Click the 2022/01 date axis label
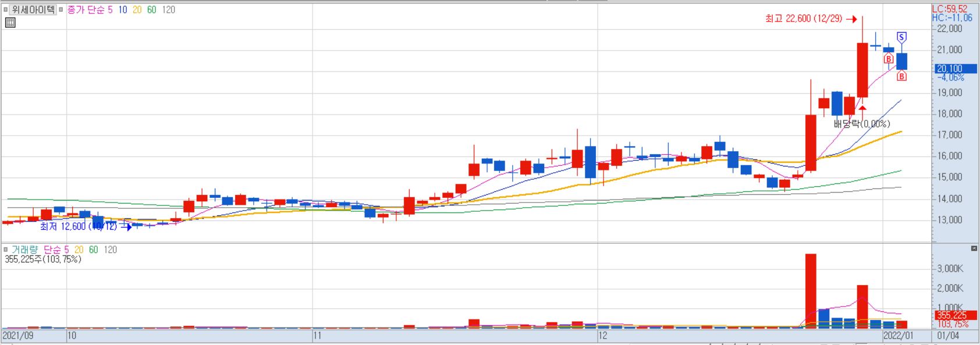Screen dimensions: 980x345 point(899,336)
